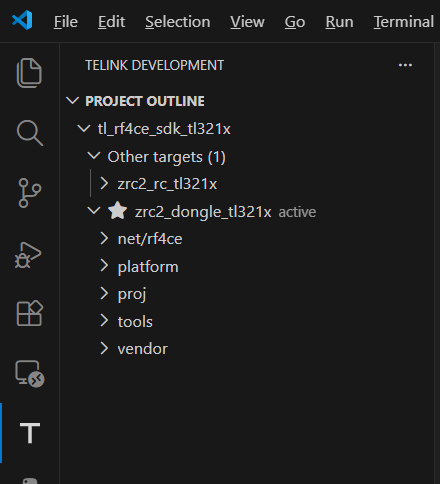Open the Selection menu
The height and width of the screenshot is (484, 440).
click(178, 22)
